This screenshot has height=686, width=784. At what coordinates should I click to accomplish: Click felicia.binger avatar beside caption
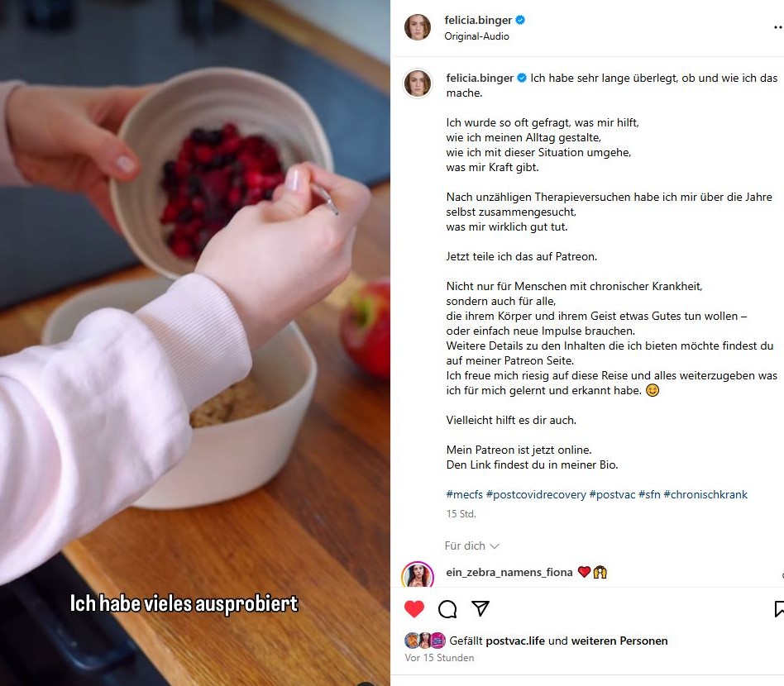[x=418, y=83]
